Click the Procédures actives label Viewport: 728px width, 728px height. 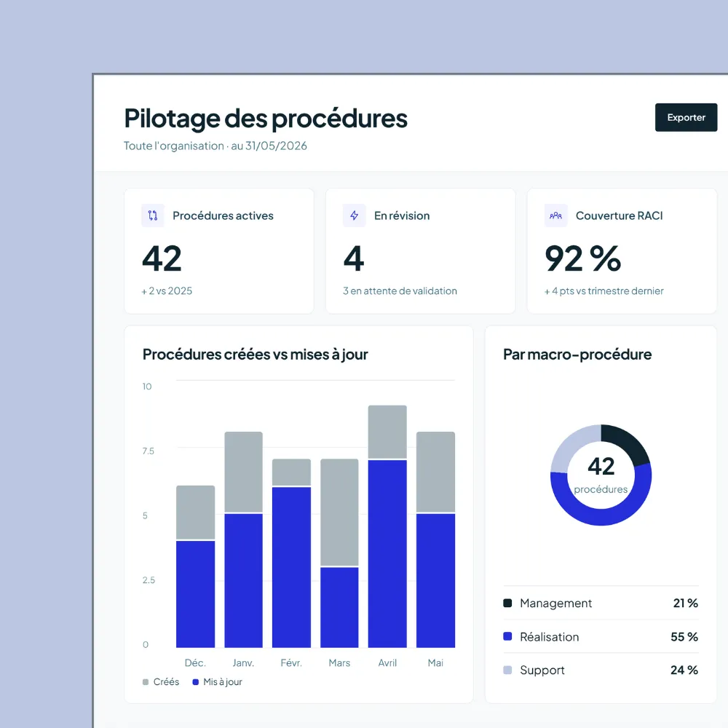pyautogui.click(x=223, y=215)
